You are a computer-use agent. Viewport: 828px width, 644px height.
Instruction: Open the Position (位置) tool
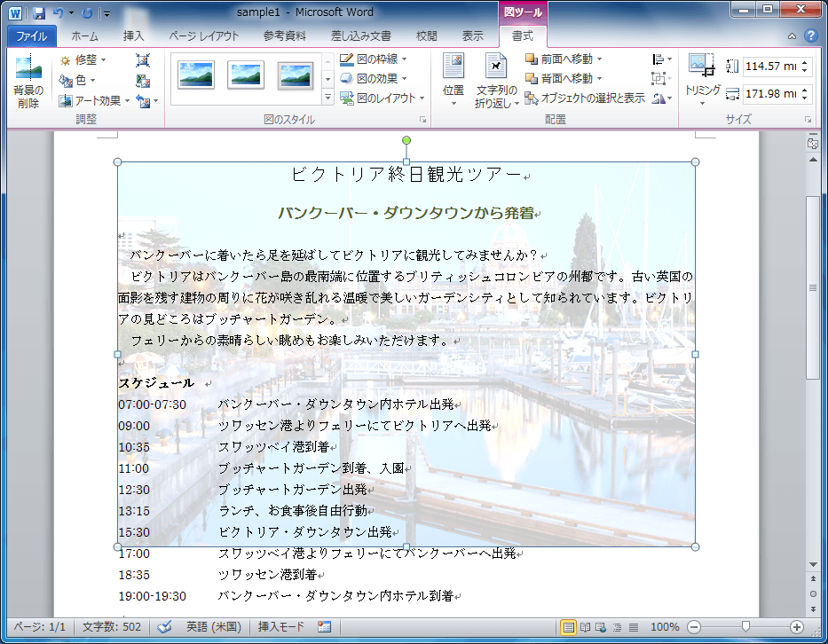(453, 78)
